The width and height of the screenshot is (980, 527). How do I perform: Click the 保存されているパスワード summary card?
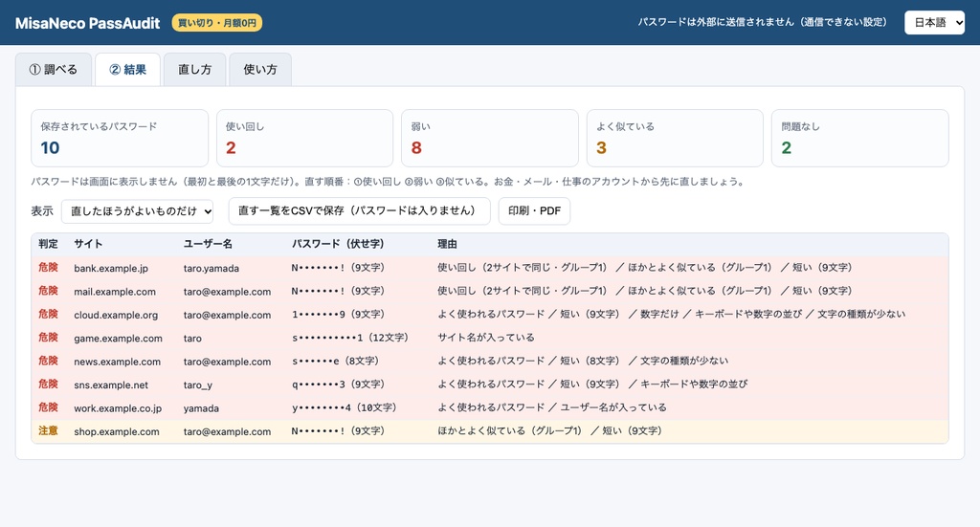[120, 138]
